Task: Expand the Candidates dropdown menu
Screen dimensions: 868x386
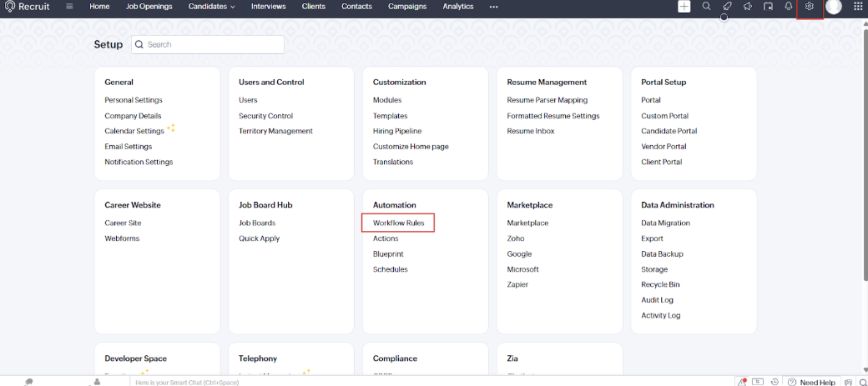Action: (212, 7)
